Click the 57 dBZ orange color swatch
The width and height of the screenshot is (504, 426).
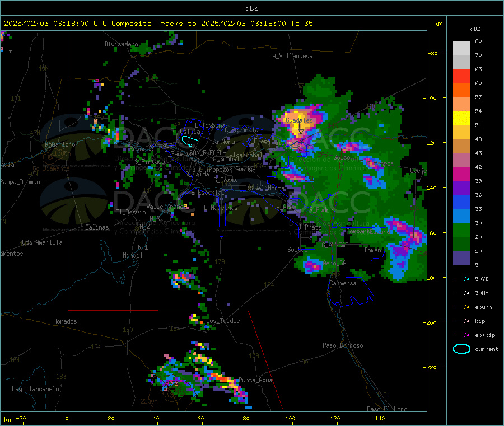[461, 90]
